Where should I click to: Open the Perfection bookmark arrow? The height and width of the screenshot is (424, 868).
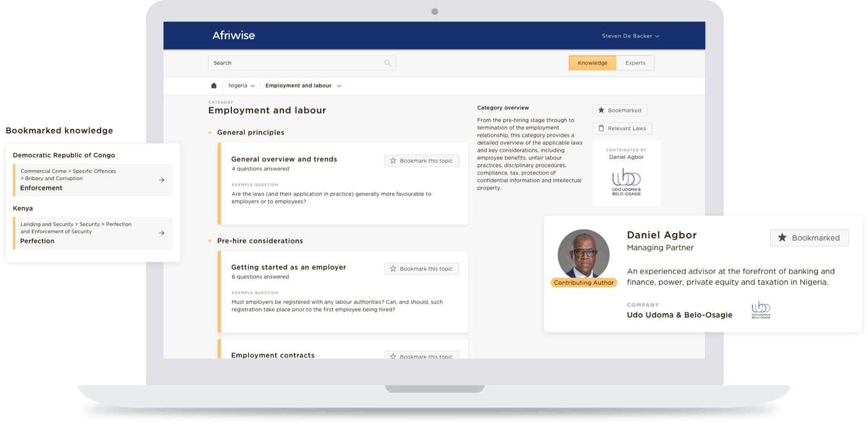[x=162, y=233]
